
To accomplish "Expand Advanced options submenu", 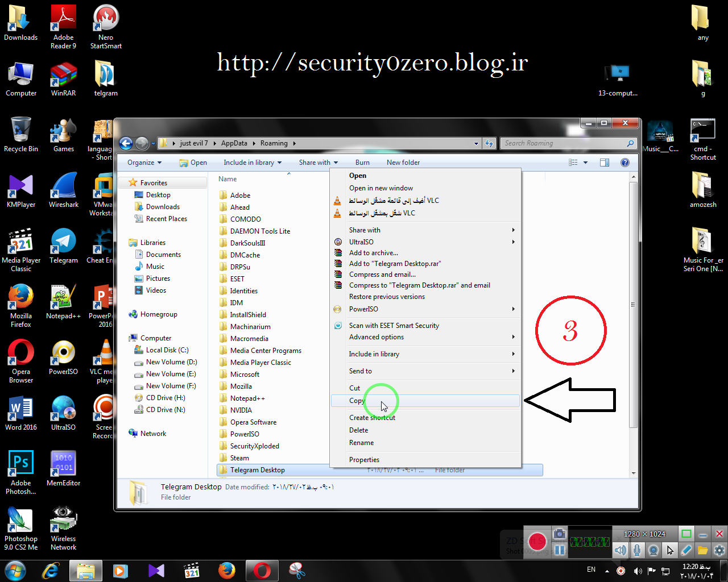I will (x=425, y=337).
